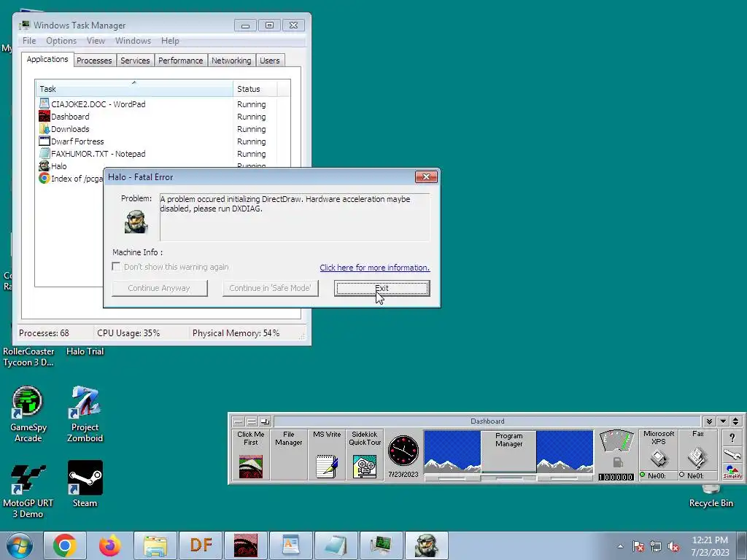The image size is (747, 560).
Task: Click inside the Problem message text box
Action: pyautogui.click(x=295, y=217)
